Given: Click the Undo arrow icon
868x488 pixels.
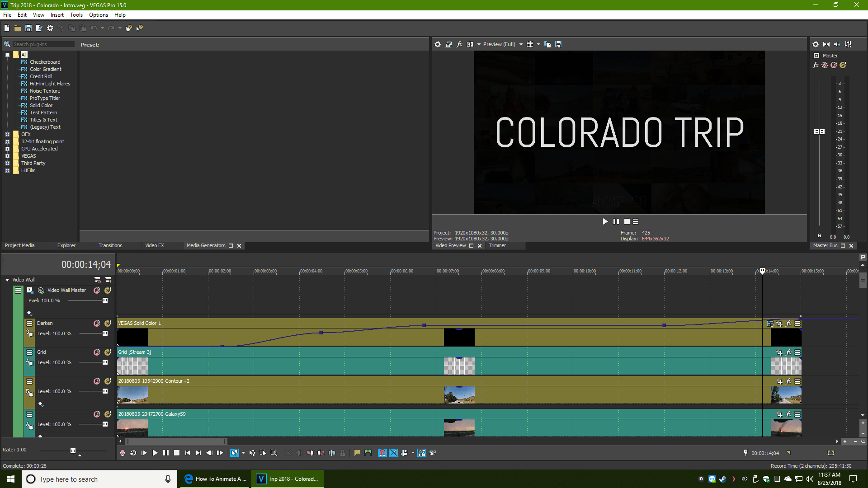Looking at the screenshot, I should 94,28.
